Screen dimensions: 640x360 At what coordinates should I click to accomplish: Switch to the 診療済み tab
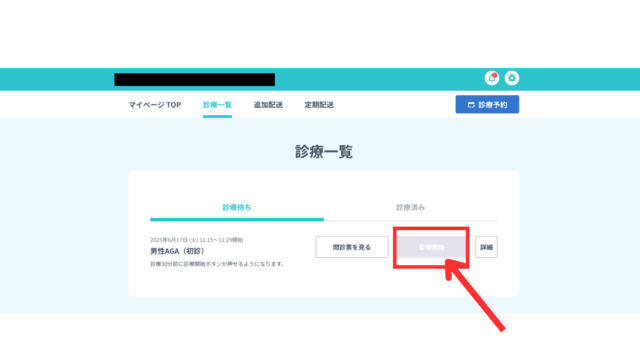(x=411, y=207)
